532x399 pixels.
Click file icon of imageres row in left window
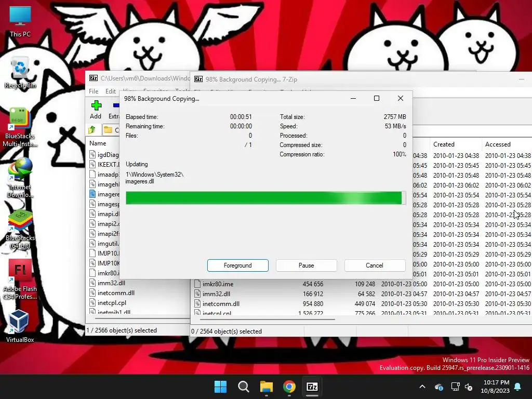pyautogui.click(x=92, y=194)
